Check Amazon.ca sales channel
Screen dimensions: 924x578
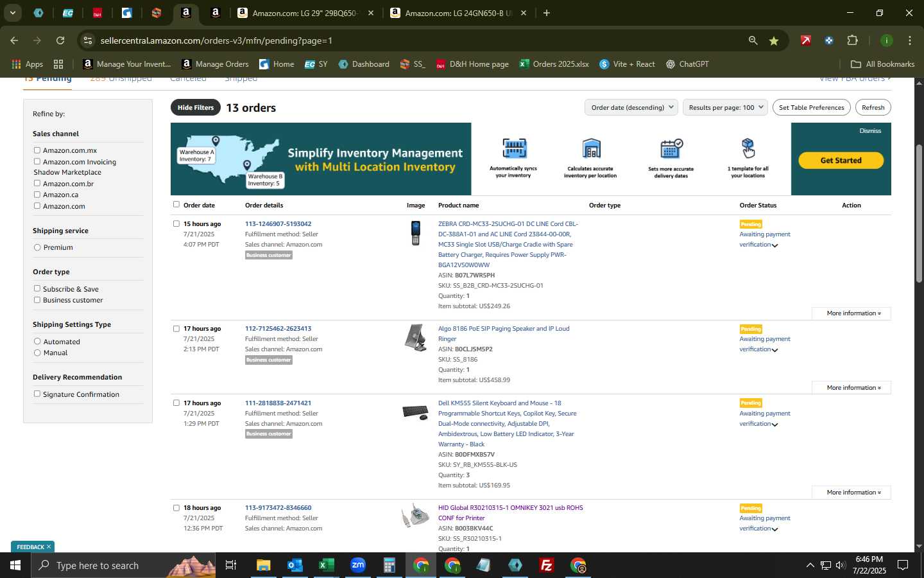37,195
